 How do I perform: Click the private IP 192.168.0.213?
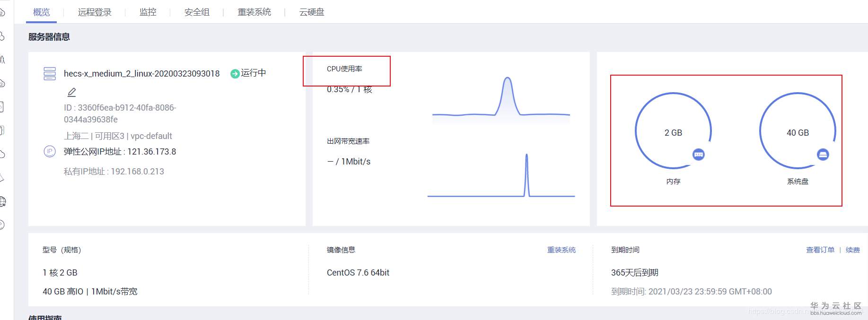137,172
